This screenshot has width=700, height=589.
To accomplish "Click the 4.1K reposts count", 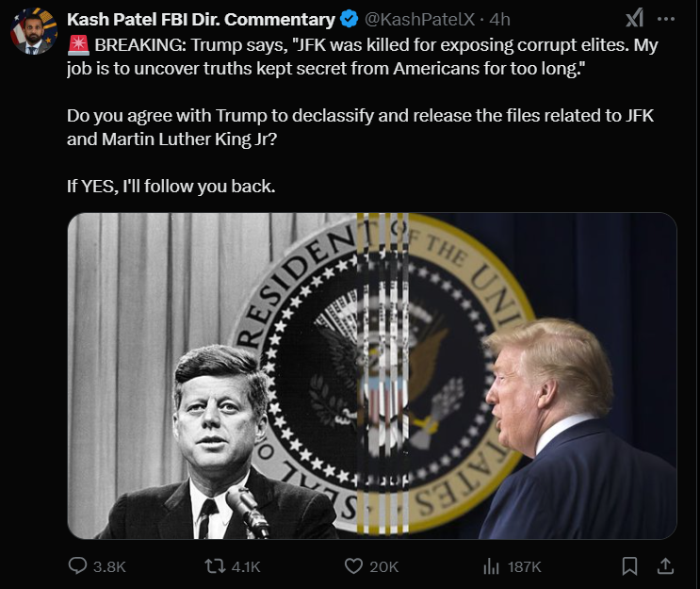I will coord(246,566).
